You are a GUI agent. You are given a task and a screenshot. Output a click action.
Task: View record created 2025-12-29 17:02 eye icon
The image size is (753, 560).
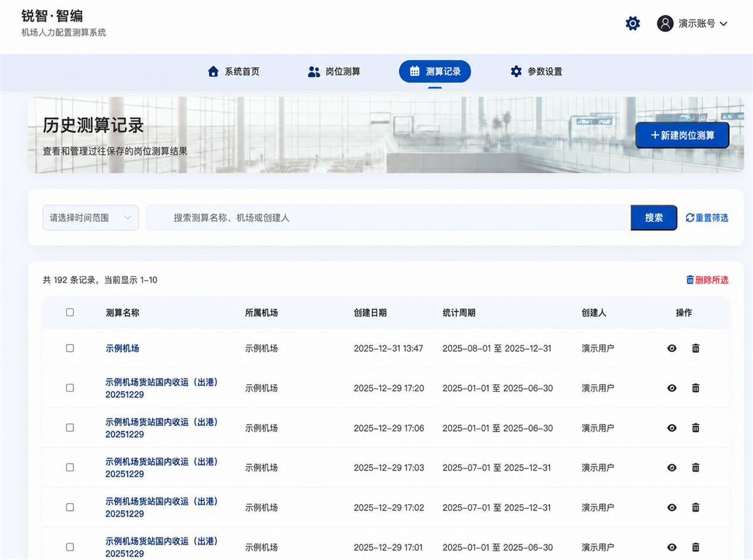click(x=672, y=508)
